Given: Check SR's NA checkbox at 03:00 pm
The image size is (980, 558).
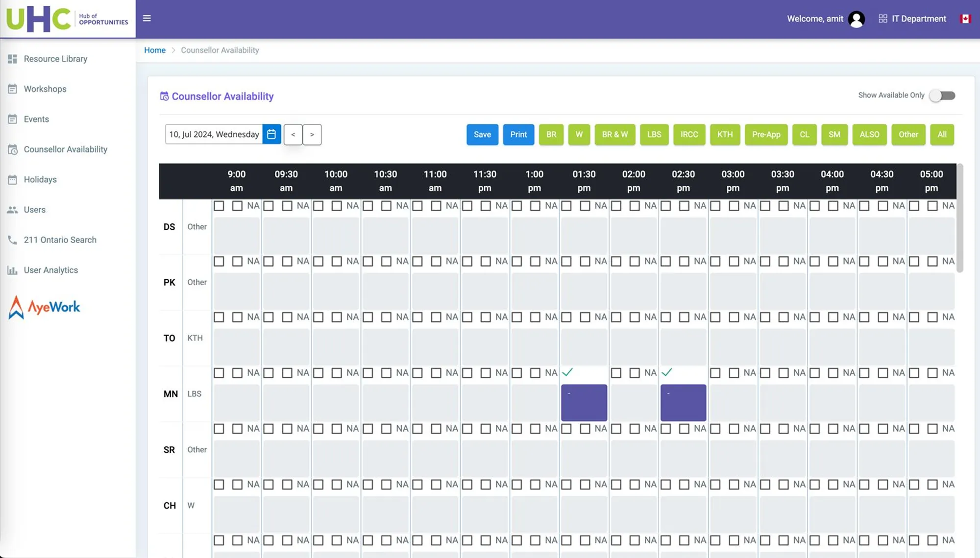Looking at the screenshot, I should click(734, 429).
